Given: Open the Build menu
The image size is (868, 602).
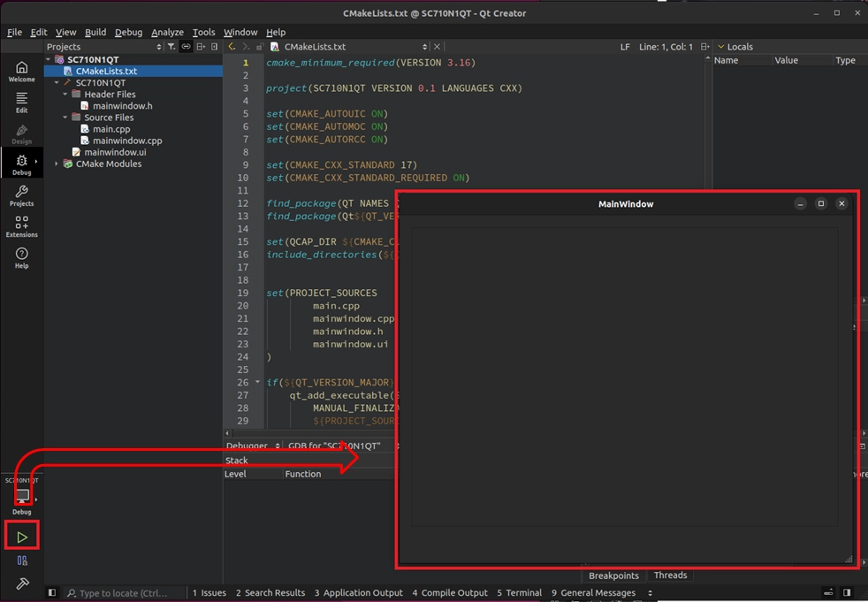Looking at the screenshot, I should click(x=95, y=32).
